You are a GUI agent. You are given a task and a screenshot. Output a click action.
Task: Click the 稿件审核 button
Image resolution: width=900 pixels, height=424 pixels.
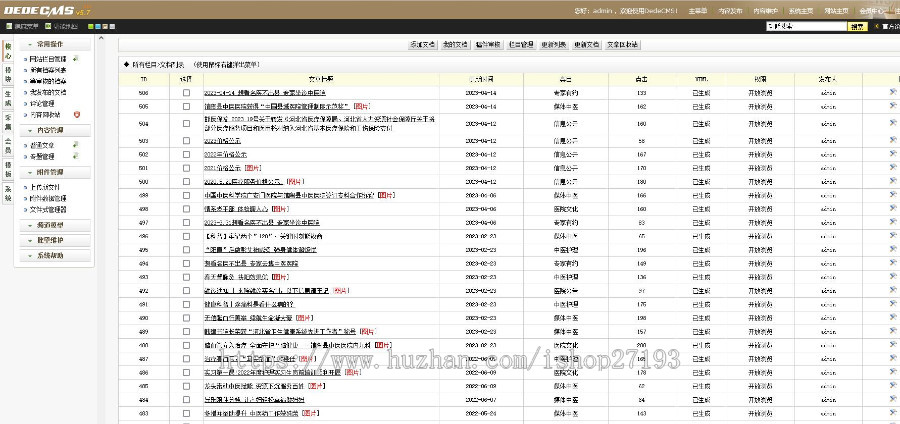(488, 45)
